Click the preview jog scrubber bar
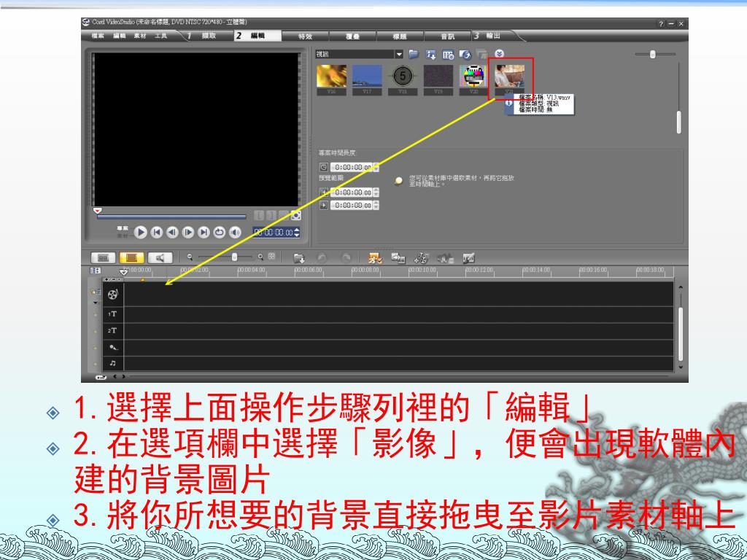Image resolution: width=747 pixels, height=560 pixels. (171, 217)
